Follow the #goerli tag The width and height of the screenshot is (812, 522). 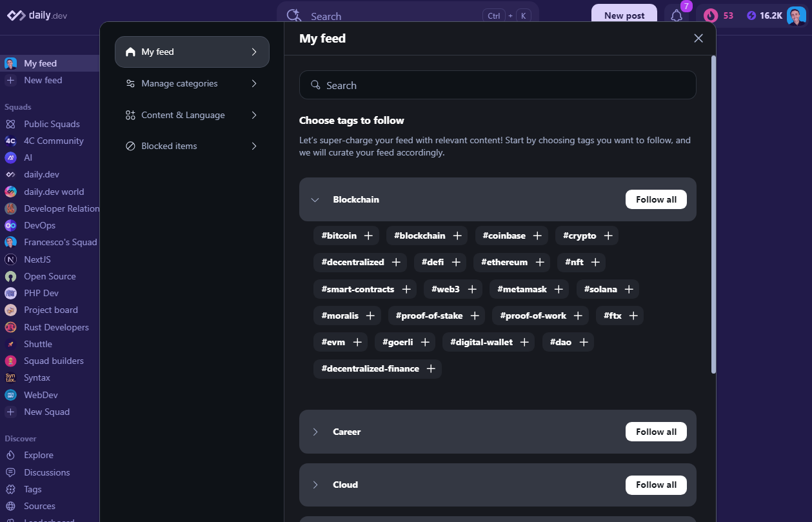click(x=405, y=342)
